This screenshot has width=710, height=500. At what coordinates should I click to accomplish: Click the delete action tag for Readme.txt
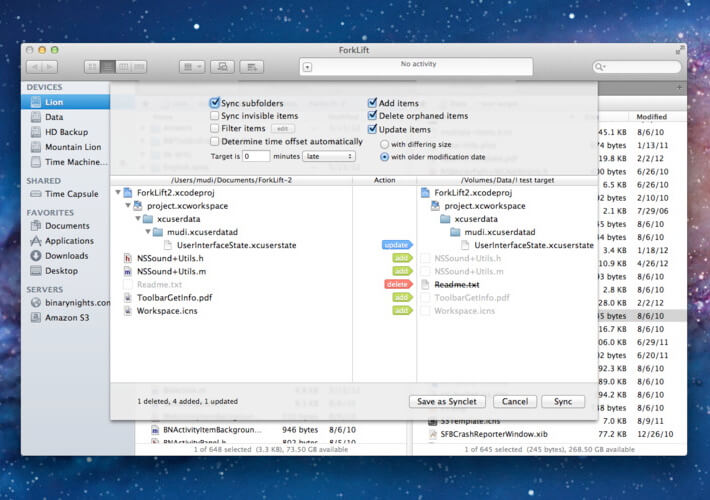tap(398, 284)
